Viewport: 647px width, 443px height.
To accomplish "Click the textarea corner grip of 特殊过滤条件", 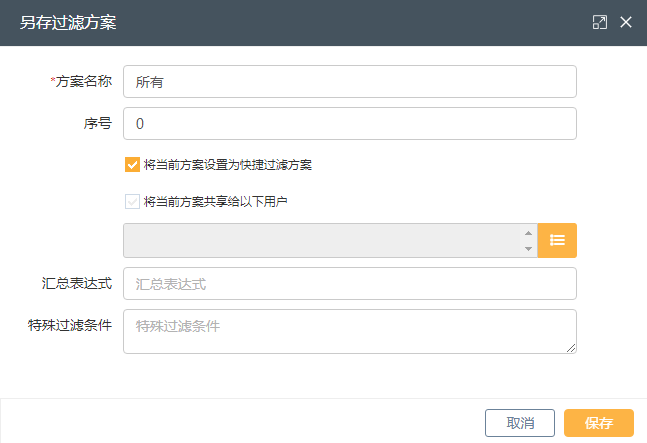I will (x=571, y=349).
